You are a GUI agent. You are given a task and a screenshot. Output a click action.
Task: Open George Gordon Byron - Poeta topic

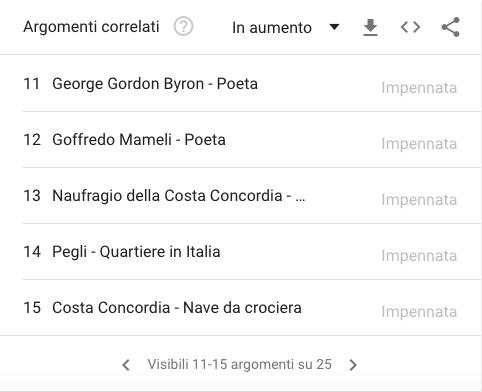(x=155, y=83)
